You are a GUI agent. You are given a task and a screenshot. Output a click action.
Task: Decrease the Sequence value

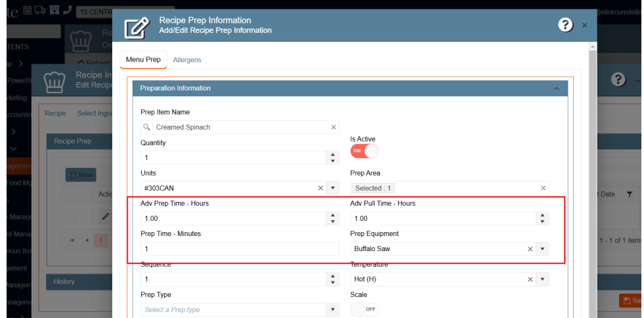point(333,283)
